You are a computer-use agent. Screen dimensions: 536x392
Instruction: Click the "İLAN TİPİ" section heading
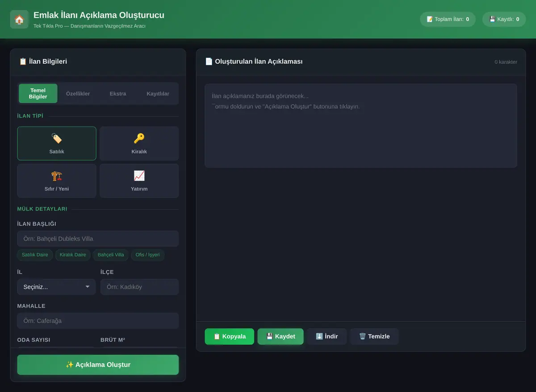click(x=30, y=116)
